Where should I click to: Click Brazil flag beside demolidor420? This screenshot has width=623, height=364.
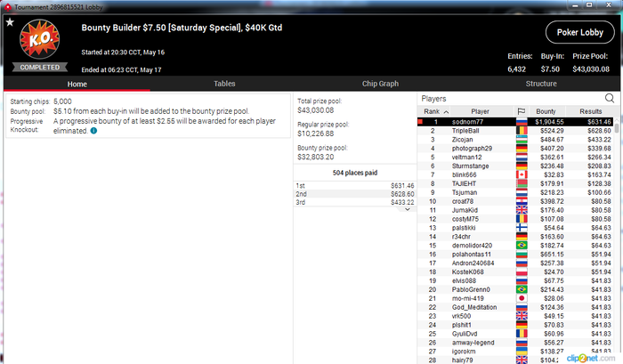pyautogui.click(x=522, y=246)
